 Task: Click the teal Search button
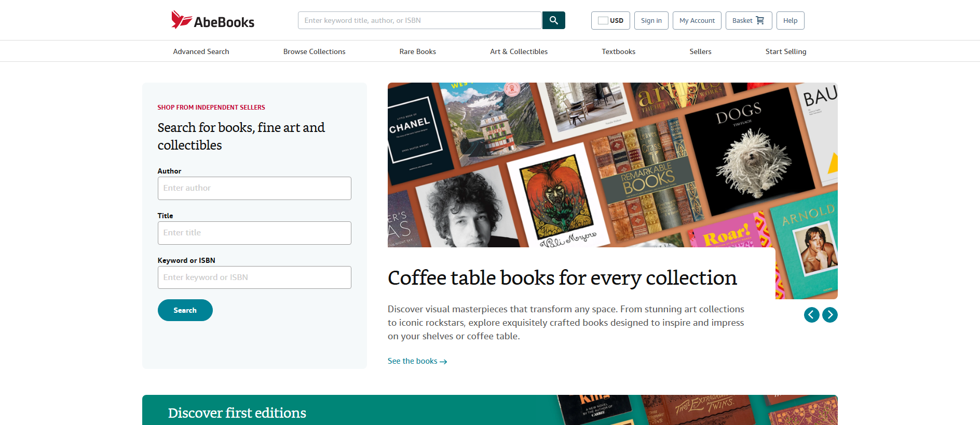click(185, 310)
